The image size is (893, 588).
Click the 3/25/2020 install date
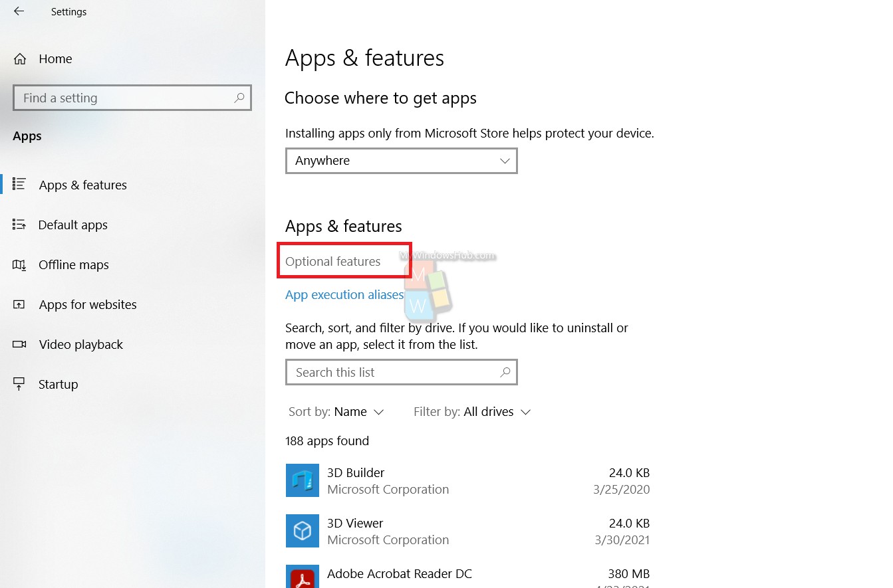click(x=622, y=489)
